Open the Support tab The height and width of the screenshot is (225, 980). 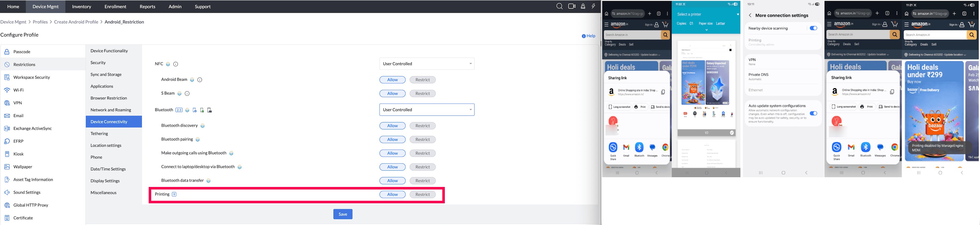point(203,6)
